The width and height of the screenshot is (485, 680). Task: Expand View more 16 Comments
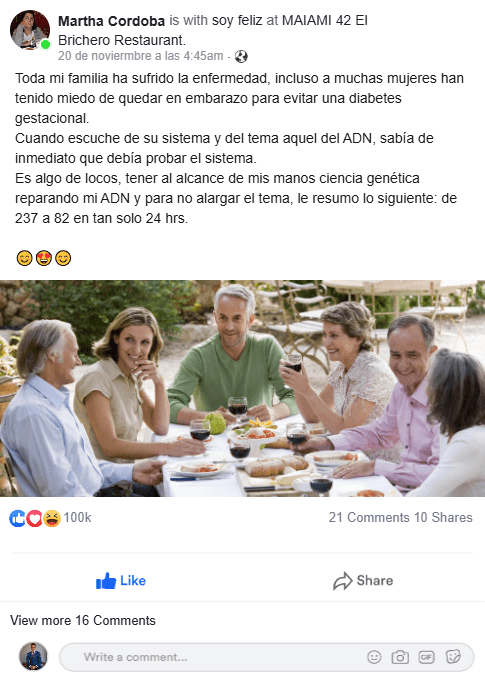tap(83, 621)
